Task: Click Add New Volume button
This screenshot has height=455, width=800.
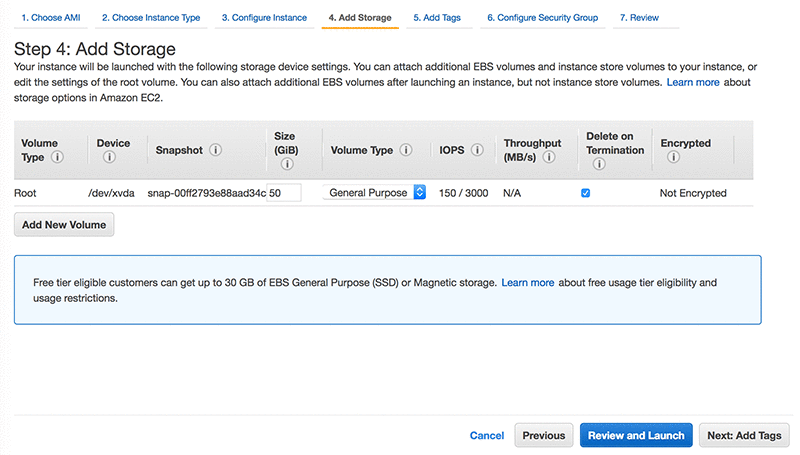Action: pos(65,225)
